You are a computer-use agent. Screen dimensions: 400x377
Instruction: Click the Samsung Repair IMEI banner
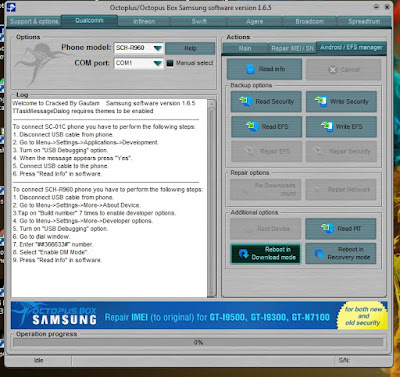click(x=199, y=315)
